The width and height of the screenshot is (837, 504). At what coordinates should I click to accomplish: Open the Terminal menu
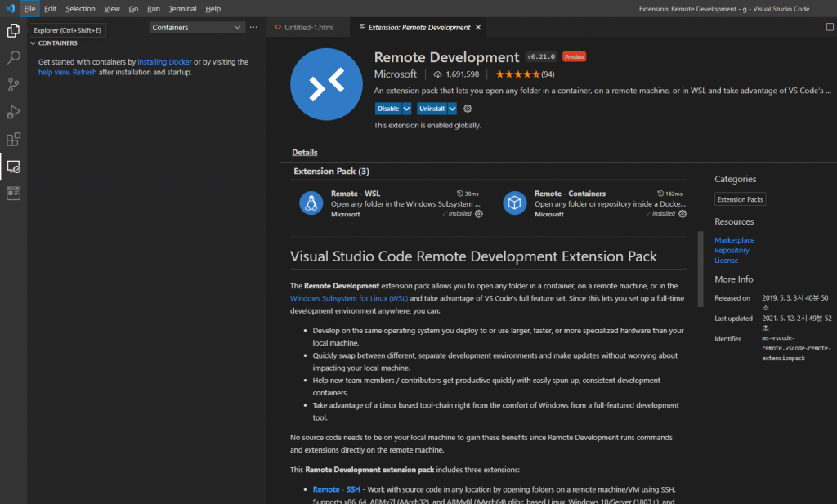click(x=182, y=8)
